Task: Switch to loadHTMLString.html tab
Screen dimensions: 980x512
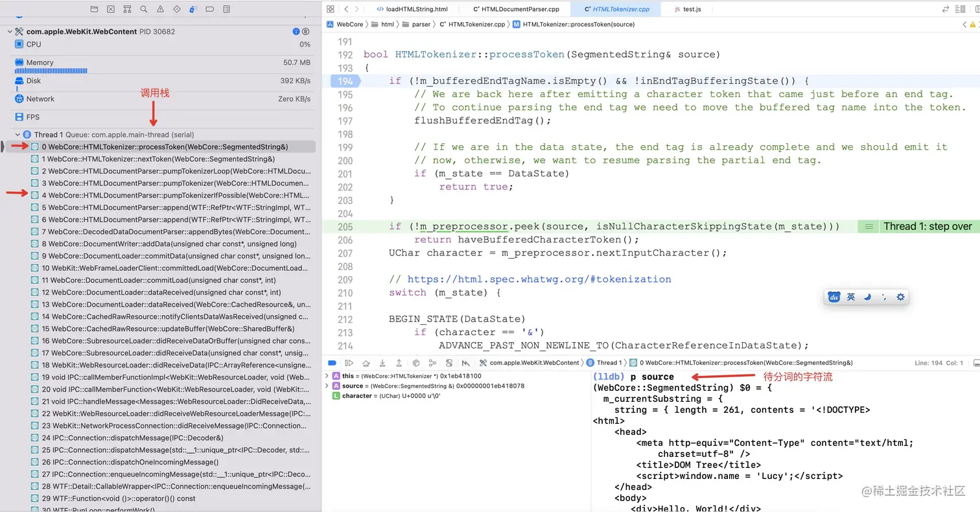Action: 412,9
